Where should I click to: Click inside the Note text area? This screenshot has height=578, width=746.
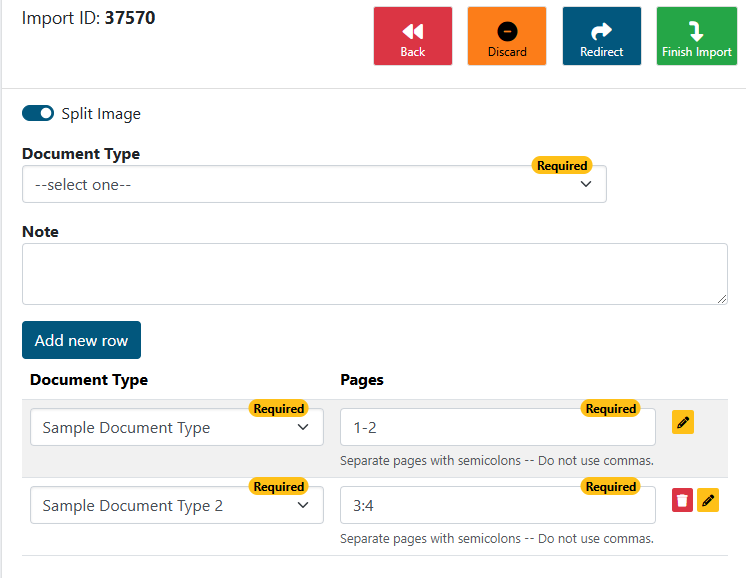coord(374,274)
